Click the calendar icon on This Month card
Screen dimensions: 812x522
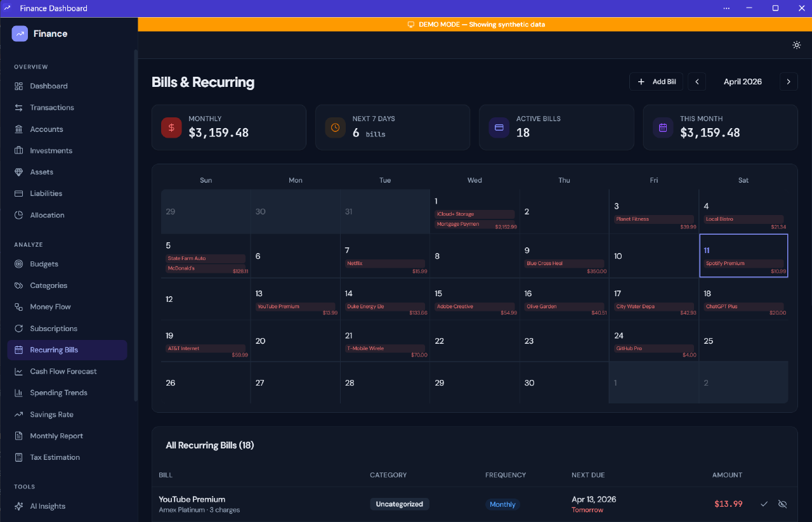tap(663, 127)
